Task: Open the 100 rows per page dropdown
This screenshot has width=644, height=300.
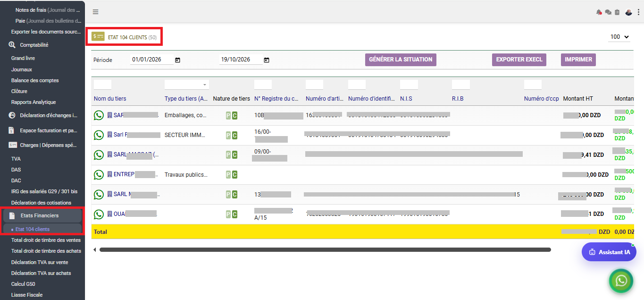Action: coord(619,37)
